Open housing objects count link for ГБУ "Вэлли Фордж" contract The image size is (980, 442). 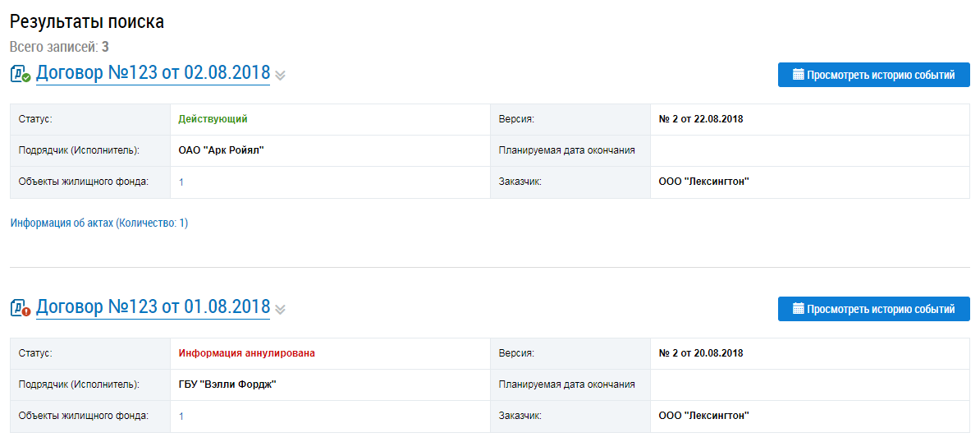181,417
